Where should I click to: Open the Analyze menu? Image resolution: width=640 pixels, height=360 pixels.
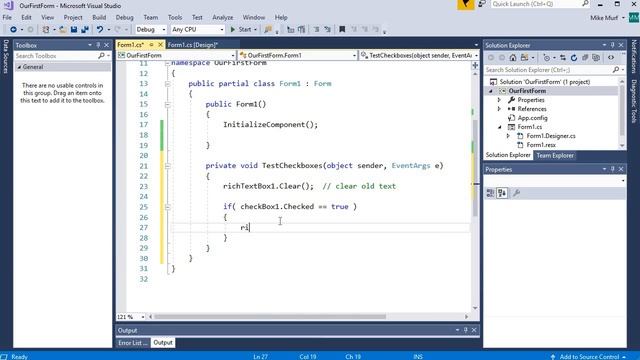coord(222,17)
